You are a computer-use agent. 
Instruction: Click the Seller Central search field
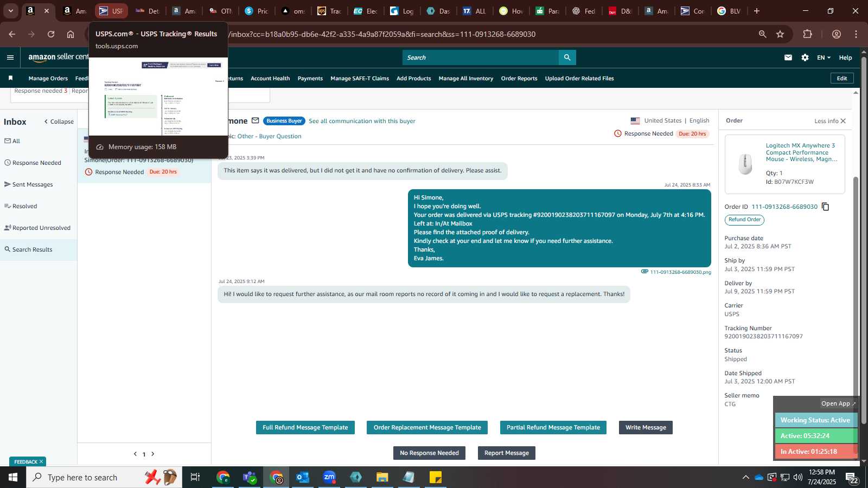click(480, 57)
